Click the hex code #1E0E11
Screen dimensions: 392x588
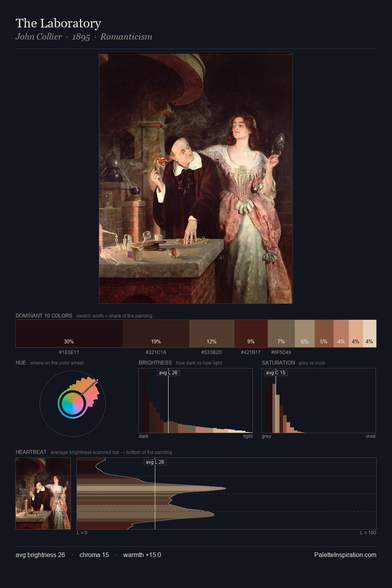pos(69,352)
